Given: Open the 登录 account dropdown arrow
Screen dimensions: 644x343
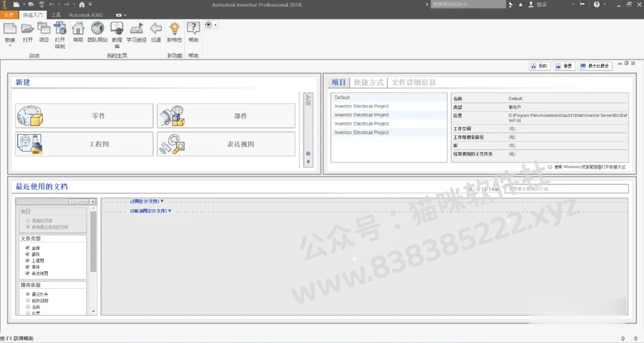Looking at the screenshot, I should 573,5.
